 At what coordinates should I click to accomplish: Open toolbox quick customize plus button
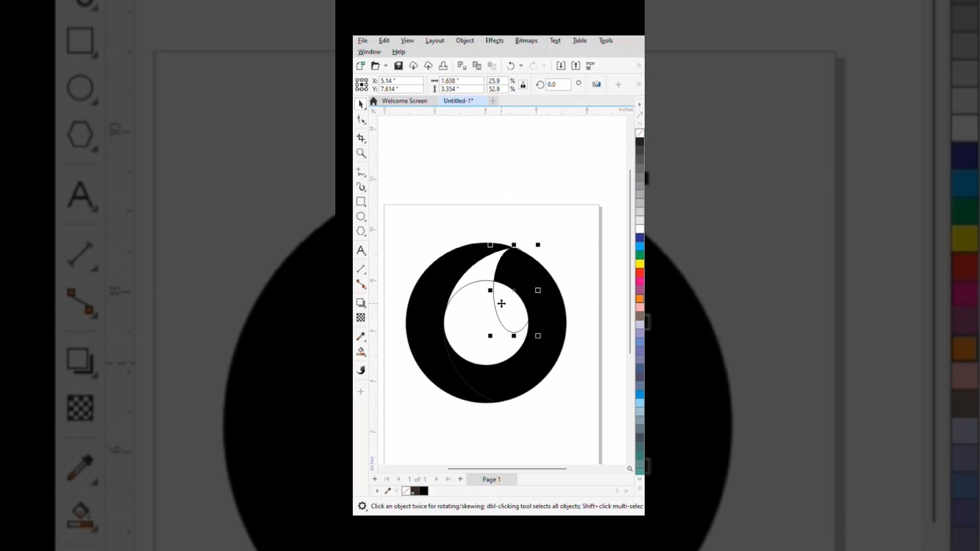point(361,392)
